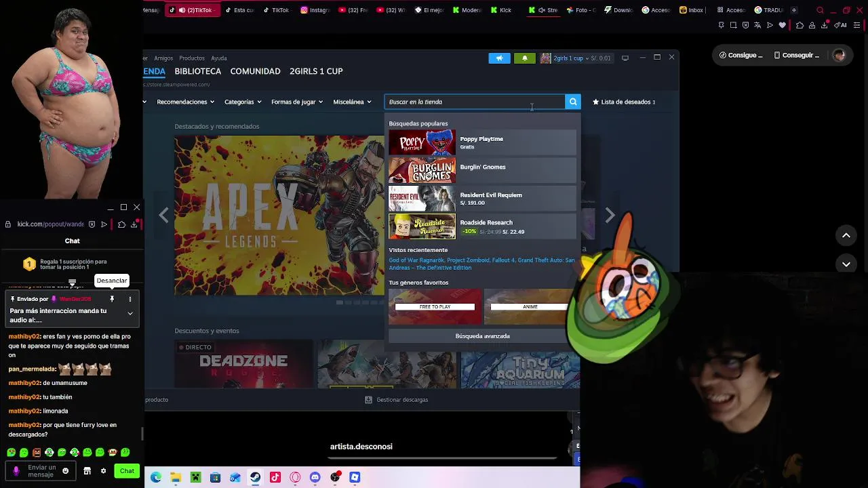Expand Formas de jugar dropdown

(x=297, y=102)
